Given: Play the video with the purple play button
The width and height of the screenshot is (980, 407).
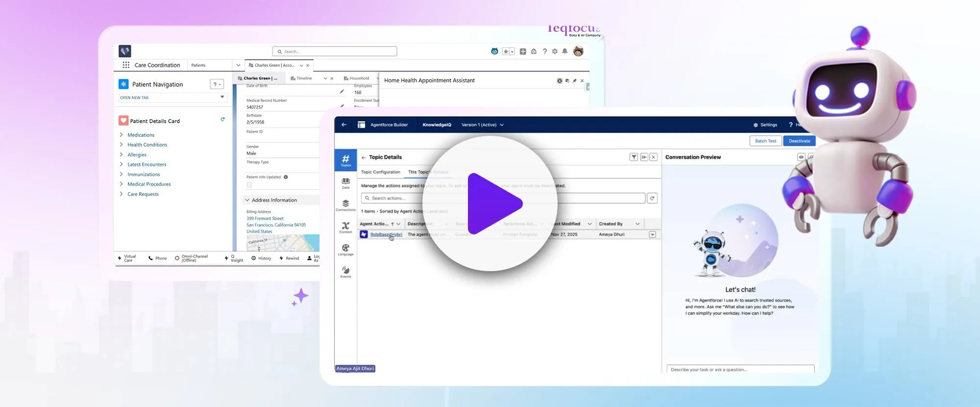Looking at the screenshot, I should click(x=490, y=203).
